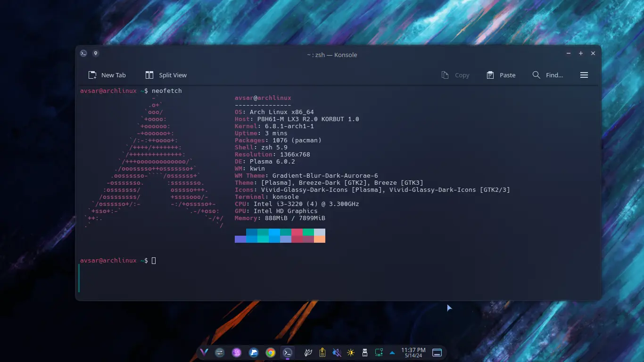
Task: Click the 'OS: Arch Linux x86_64' line
Action: point(274,112)
